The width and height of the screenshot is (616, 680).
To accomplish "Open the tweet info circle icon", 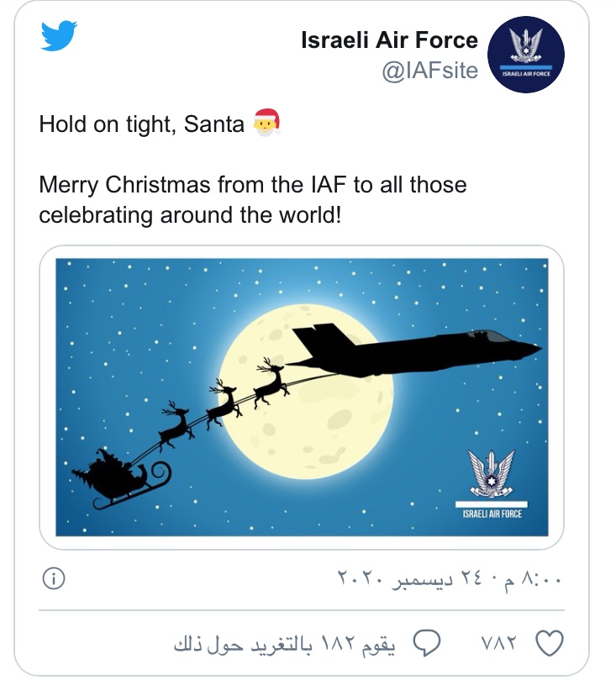I will tap(52, 579).
